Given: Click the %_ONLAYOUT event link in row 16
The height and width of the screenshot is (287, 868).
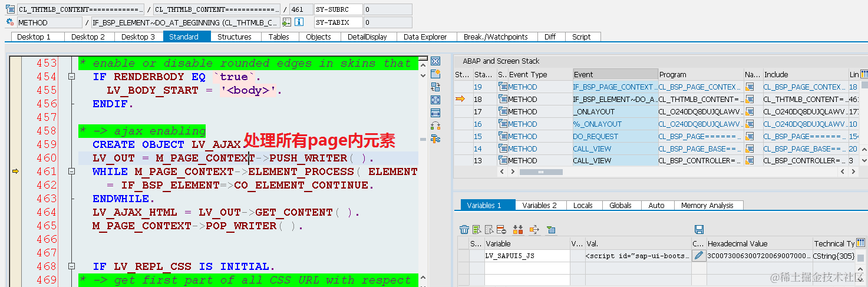Looking at the screenshot, I should pos(597,124).
